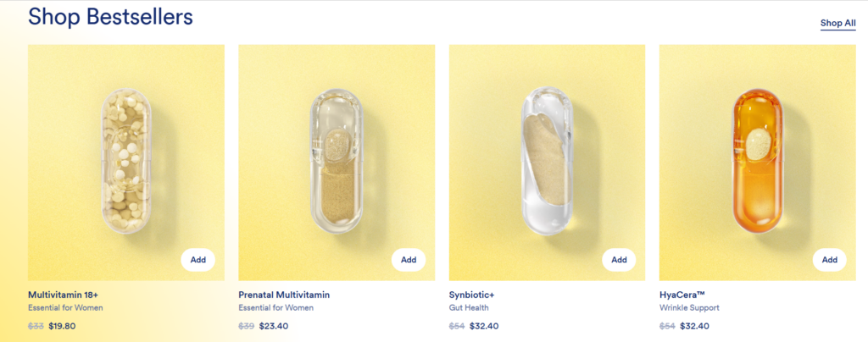The image size is (868, 342).
Task: Click the Shop Bestsellers heading
Action: pos(110,16)
